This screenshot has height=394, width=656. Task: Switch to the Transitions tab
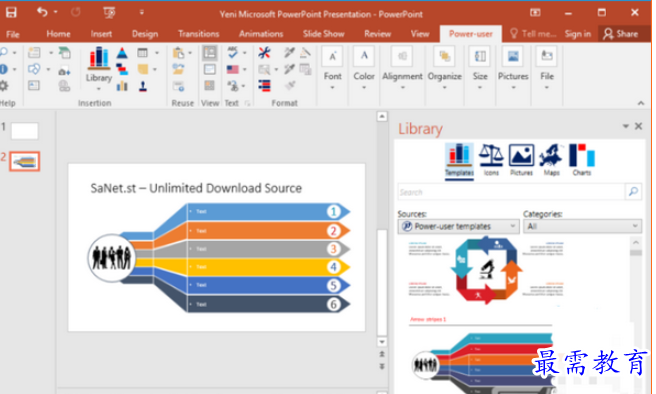[198, 34]
